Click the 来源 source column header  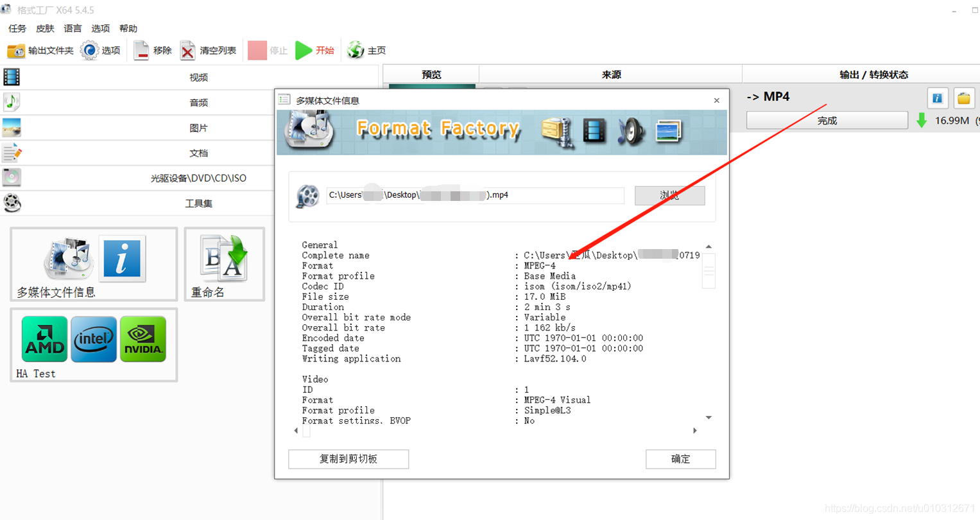click(611, 74)
